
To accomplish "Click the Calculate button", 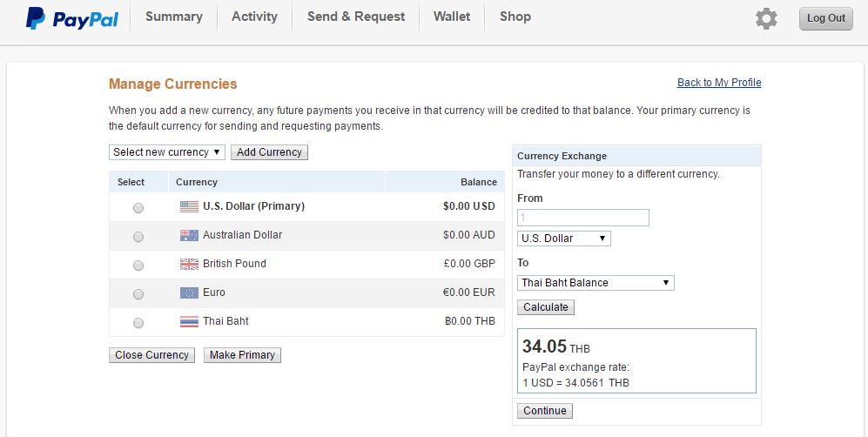I will pyautogui.click(x=546, y=307).
